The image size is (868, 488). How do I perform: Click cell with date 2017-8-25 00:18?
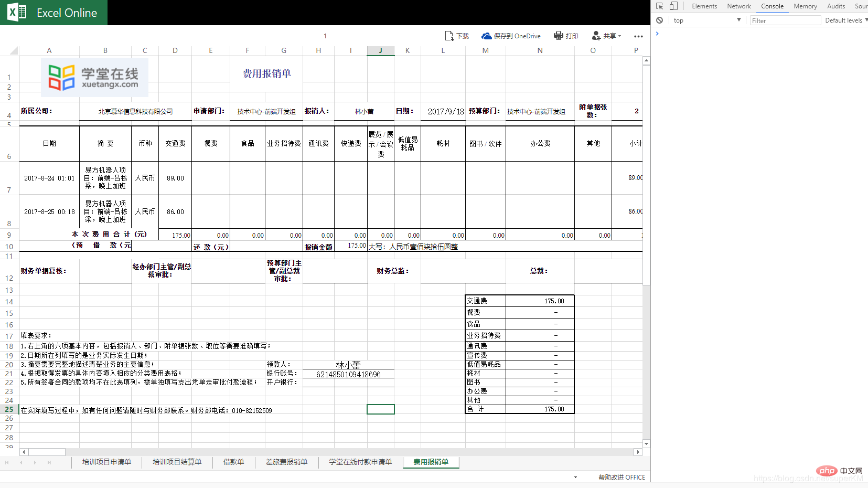pos(49,212)
